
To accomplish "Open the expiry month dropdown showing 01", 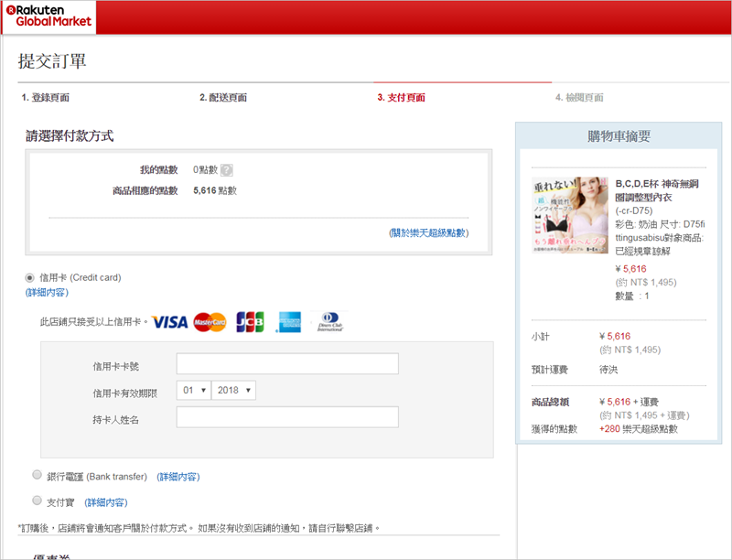I will 193,390.
